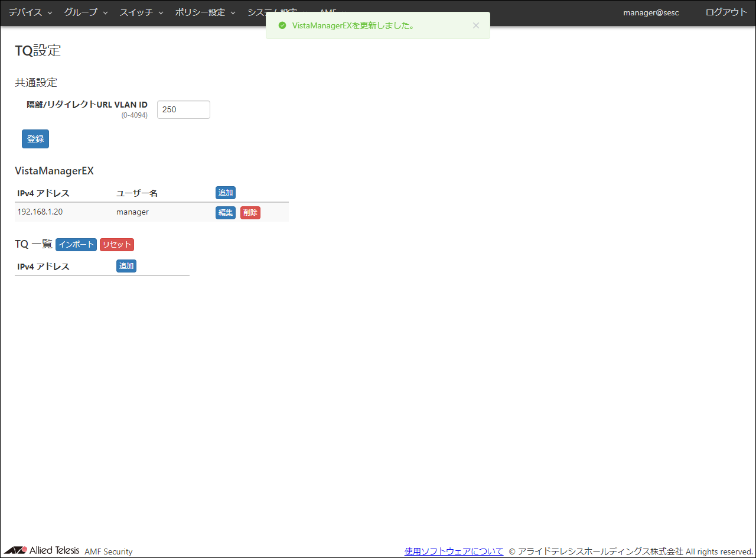756x558 pixels.
Task: Click the TQ 一覧 section title
Action: [34, 244]
